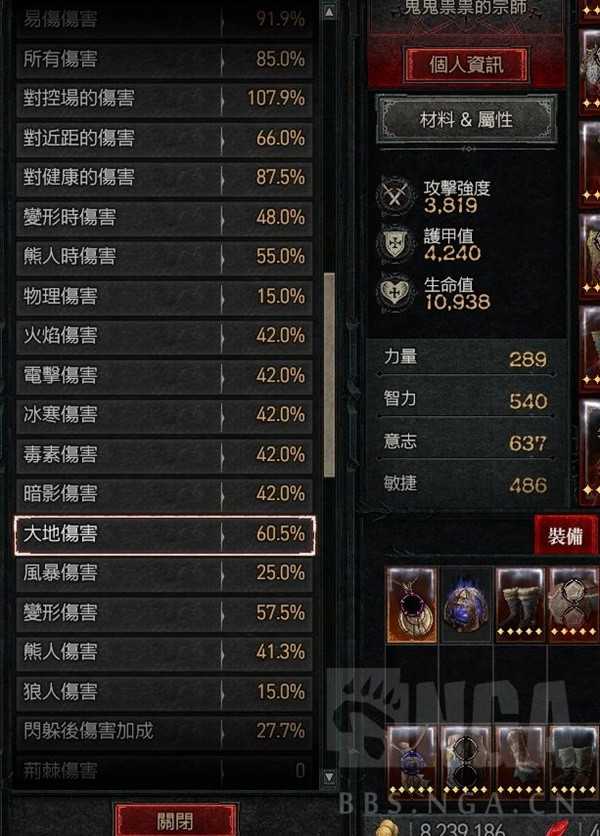Click the heart life value icon
This screenshot has height=836, width=600.
tap(395, 292)
